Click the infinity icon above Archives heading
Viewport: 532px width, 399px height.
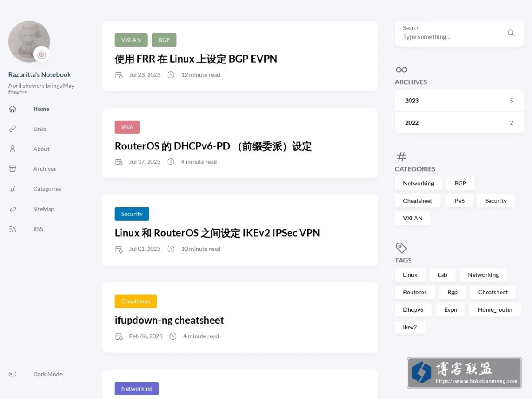click(x=401, y=70)
